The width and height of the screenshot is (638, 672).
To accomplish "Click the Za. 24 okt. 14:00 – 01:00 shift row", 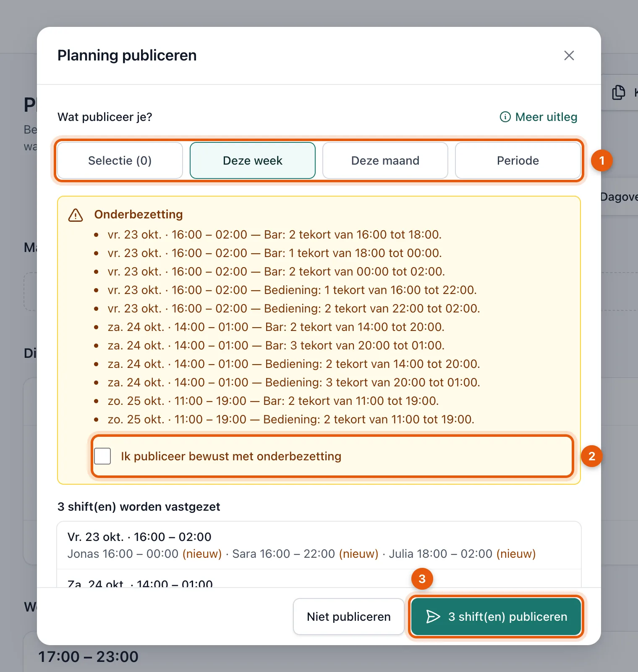I will click(319, 579).
